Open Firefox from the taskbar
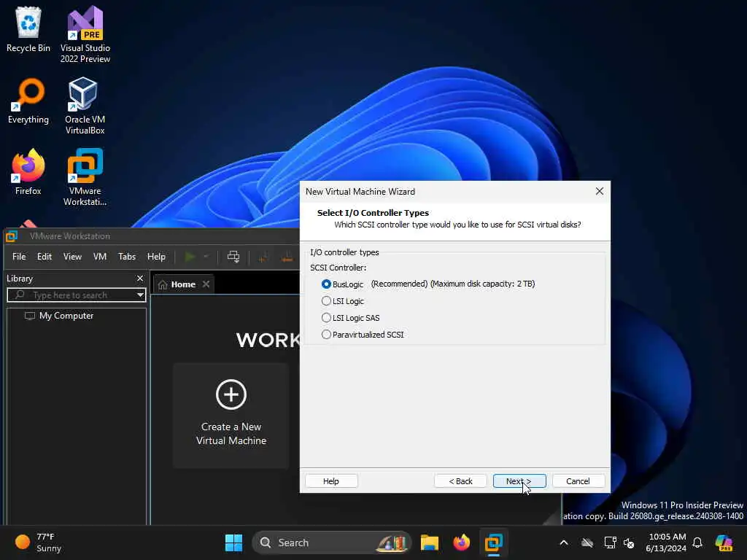 pyautogui.click(x=461, y=542)
